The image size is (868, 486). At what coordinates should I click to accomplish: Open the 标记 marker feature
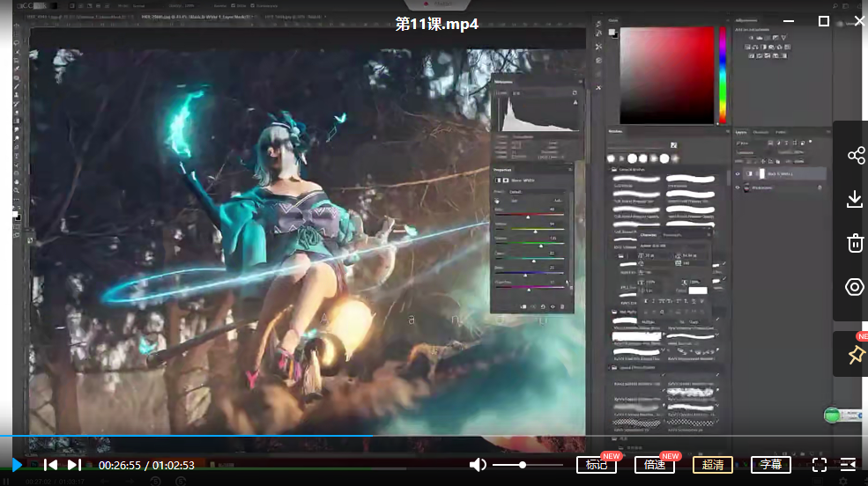point(596,465)
